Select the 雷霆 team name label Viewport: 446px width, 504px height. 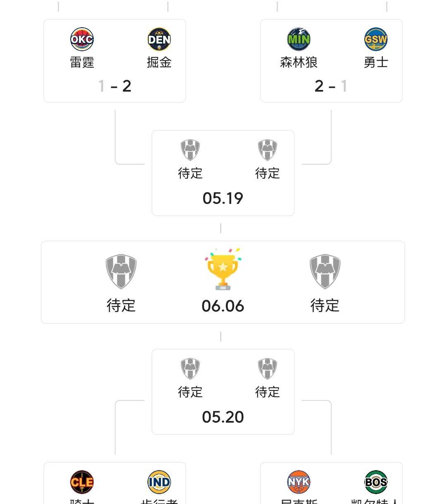pyautogui.click(x=82, y=62)
